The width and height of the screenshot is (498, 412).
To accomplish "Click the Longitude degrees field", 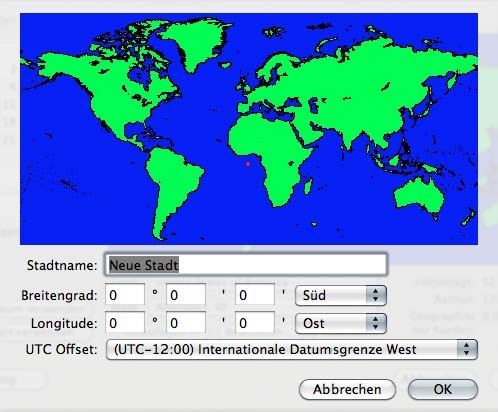I will coord(125,322).
